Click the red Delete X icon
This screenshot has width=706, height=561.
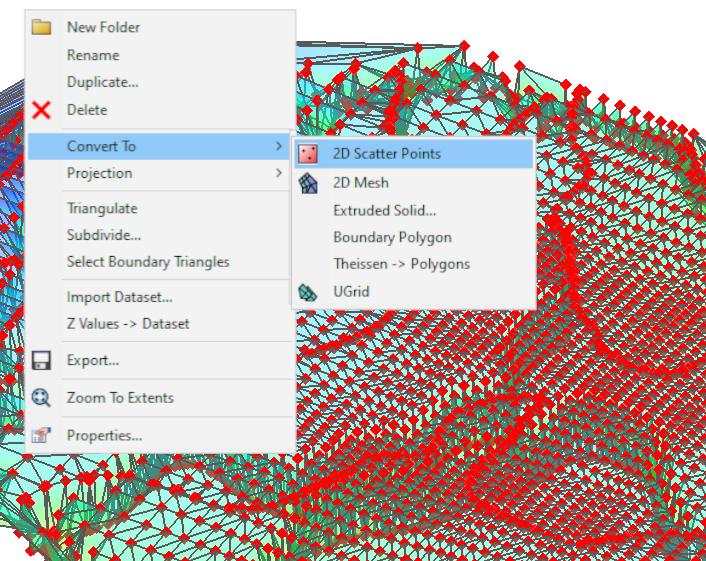[41, 110]
